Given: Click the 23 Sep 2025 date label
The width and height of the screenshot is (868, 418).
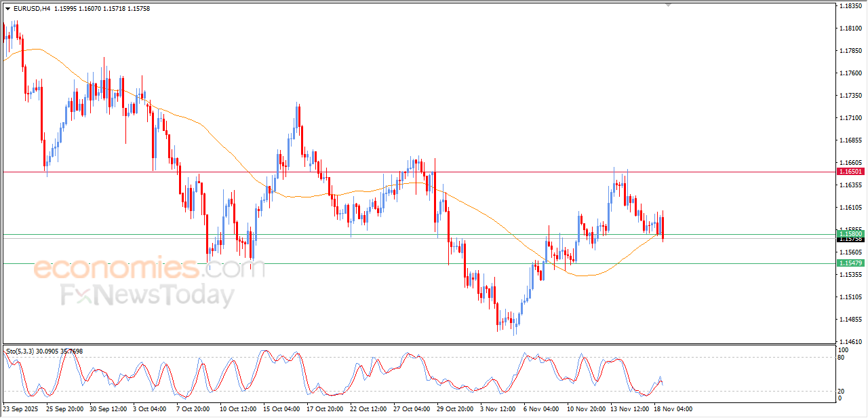Looking at the screenshot, I should pyautogui.click(x=22, y=409).
